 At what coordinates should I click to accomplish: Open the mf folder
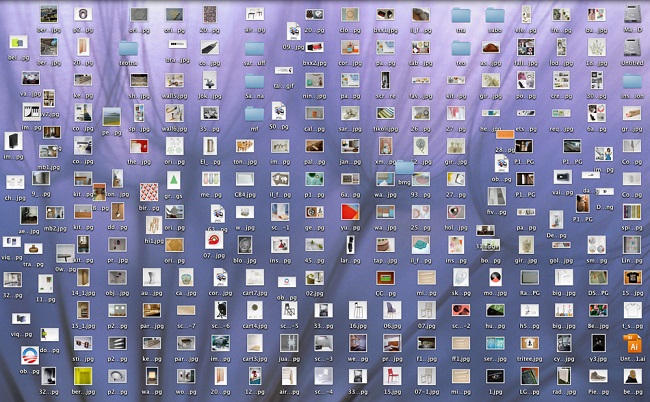click(255, 114)
